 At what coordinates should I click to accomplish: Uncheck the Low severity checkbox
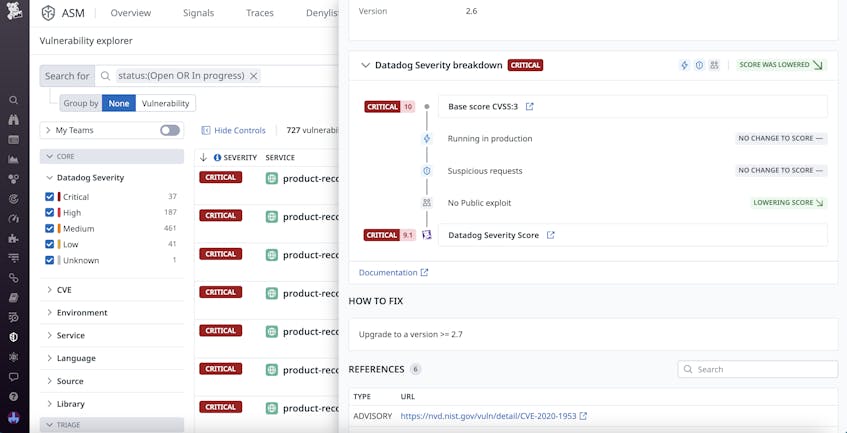pos(50,244)
